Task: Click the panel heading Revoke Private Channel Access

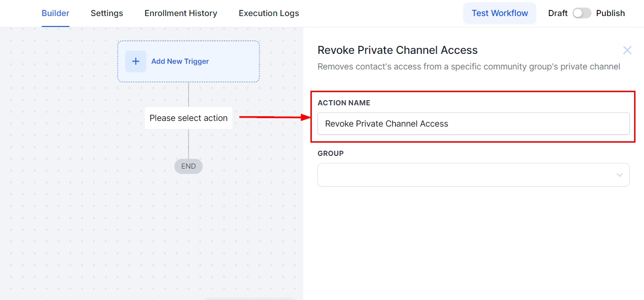Action: (x=397, y=50)
